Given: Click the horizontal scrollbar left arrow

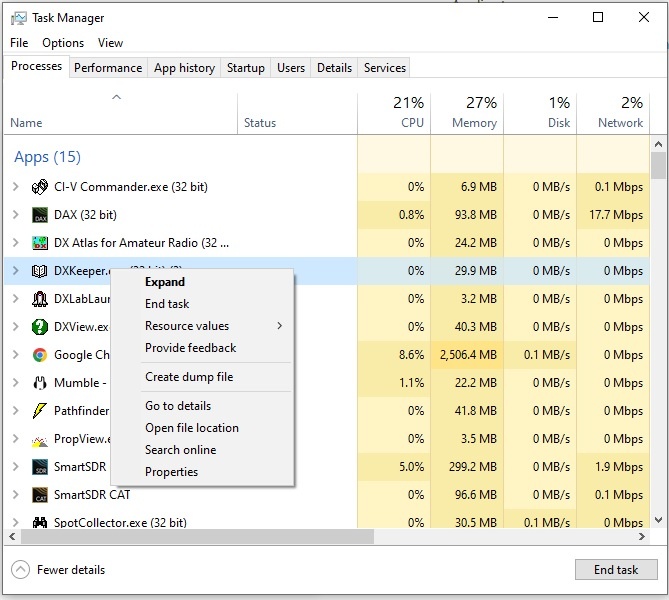Looking at the screenshot, I should pos(12,536).
